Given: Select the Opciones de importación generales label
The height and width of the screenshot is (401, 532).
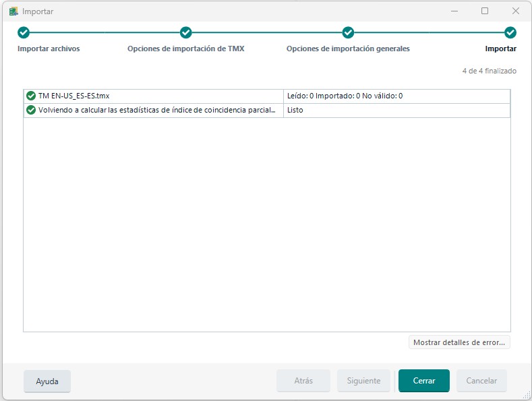Looking at the screenshot, I should (x=348, y=49).
